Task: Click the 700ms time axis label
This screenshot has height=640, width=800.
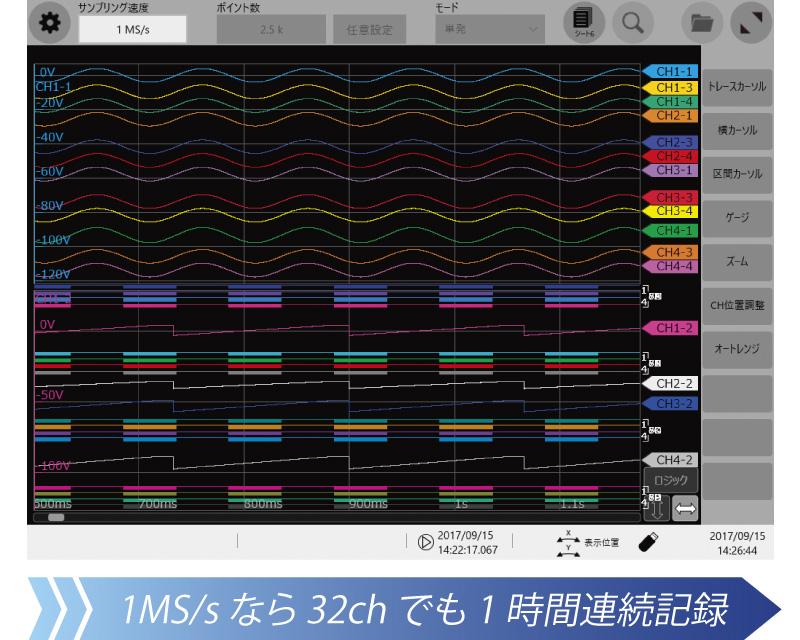Action: (x=158, y=504)
